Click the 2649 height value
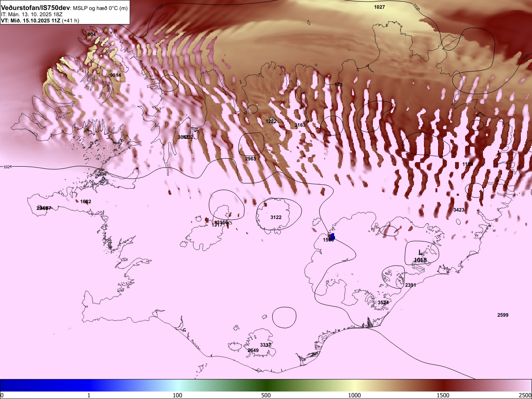Screen dimensions: 532x399 click(x=253, y=350)
